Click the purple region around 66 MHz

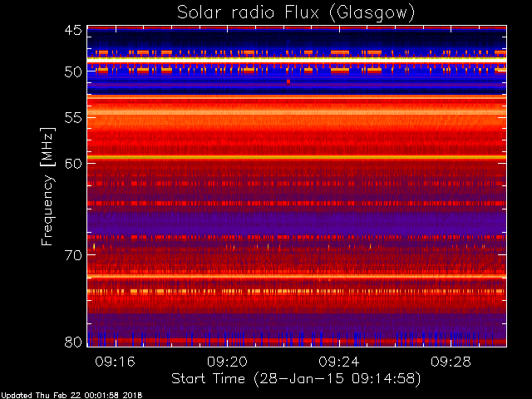[x=297, y=219]
